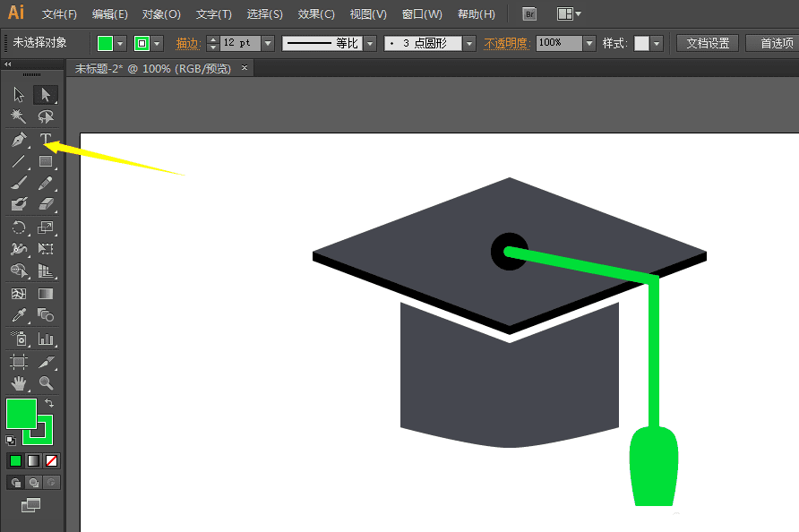Image resolution: width=799 pixels, height=532 pixels.
Task: Open the 文件(F) menu
Action: click(x=59, y=14)
